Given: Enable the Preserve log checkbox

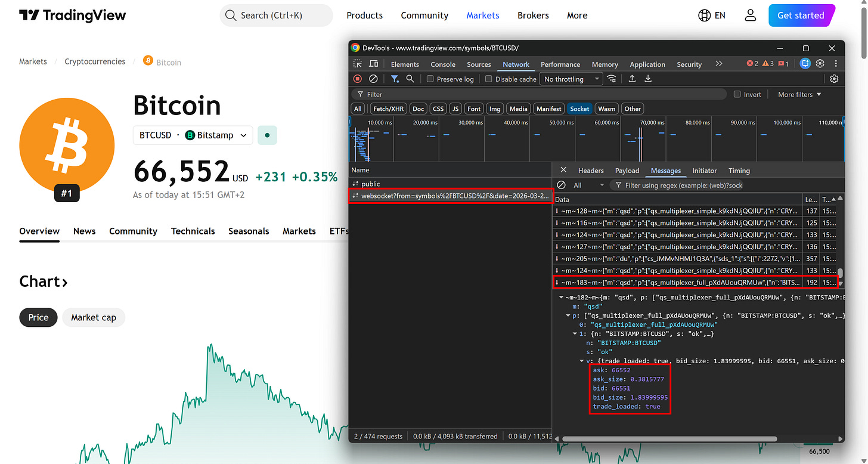Looking at the screenshot, I should [430, 79].
